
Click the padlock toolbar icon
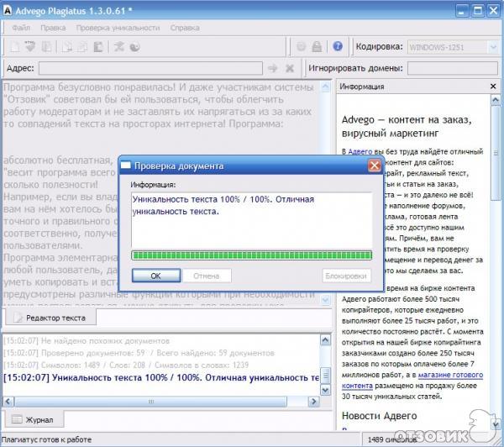coord(317,47)
